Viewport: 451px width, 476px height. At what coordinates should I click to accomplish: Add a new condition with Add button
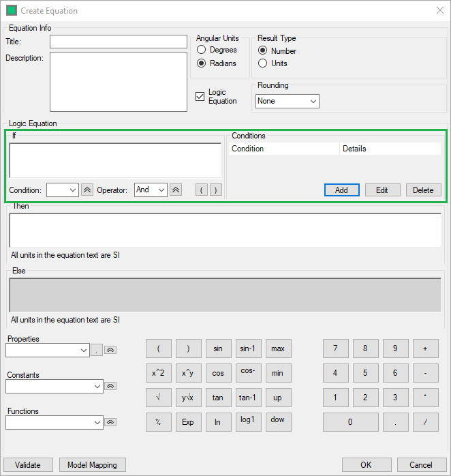tap(341, 190)
